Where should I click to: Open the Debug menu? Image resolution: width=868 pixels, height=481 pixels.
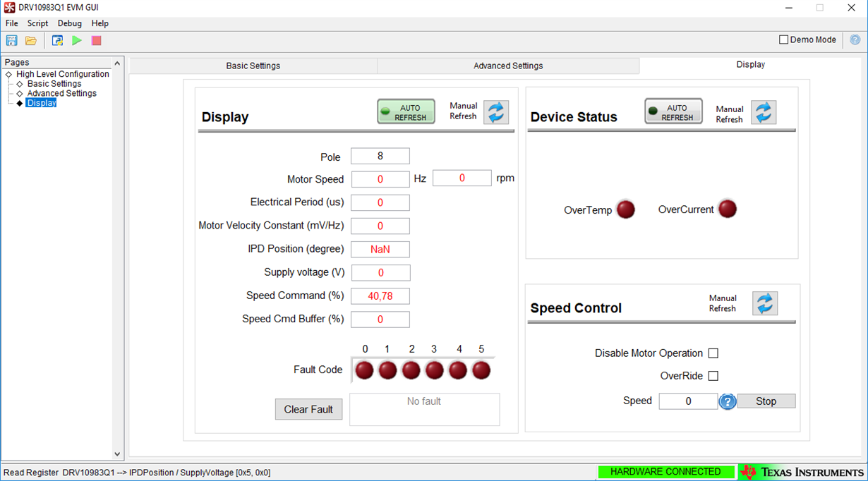[x=70, y=23]
